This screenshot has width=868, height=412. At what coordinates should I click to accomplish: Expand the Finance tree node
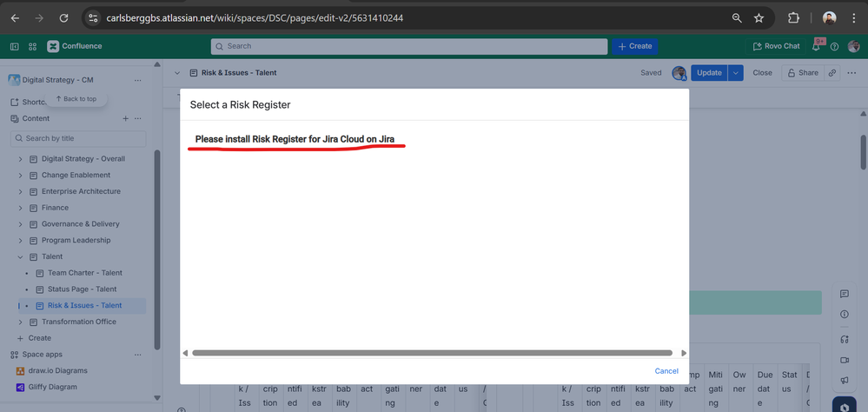(x=21, y=208)
